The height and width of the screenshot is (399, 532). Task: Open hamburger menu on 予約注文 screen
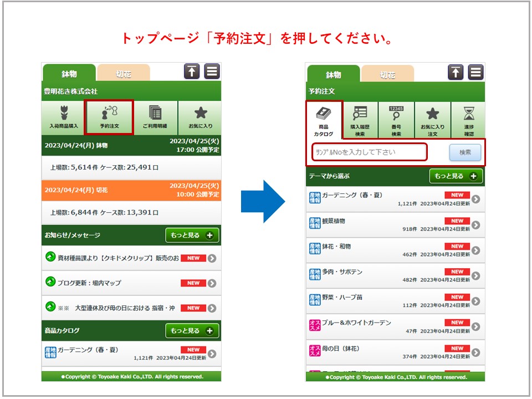475,73
